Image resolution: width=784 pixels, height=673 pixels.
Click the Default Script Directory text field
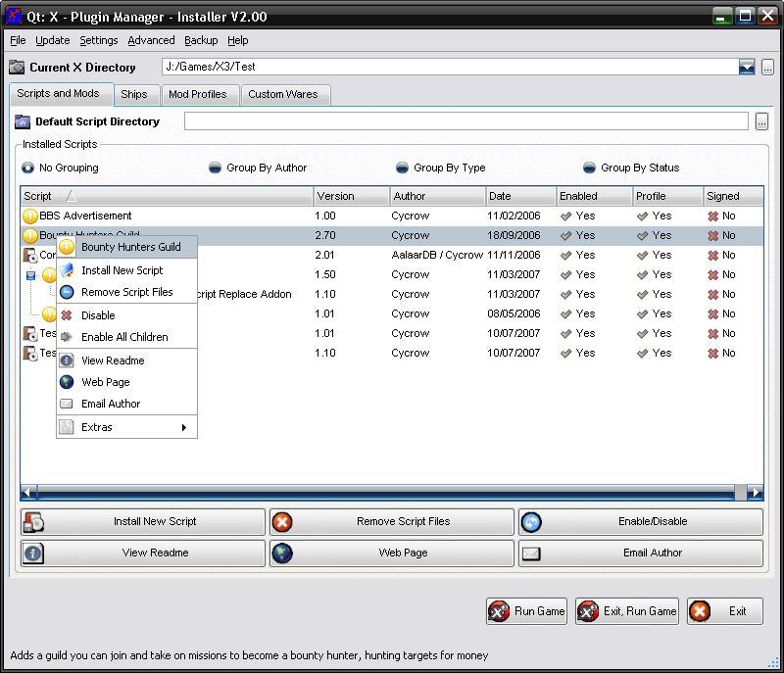[466, 121]
